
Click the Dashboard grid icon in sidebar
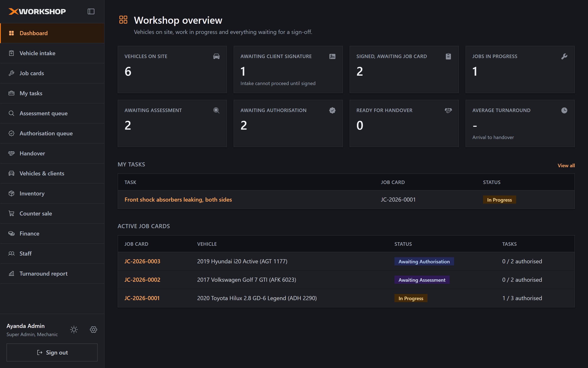tap(11, 33)
